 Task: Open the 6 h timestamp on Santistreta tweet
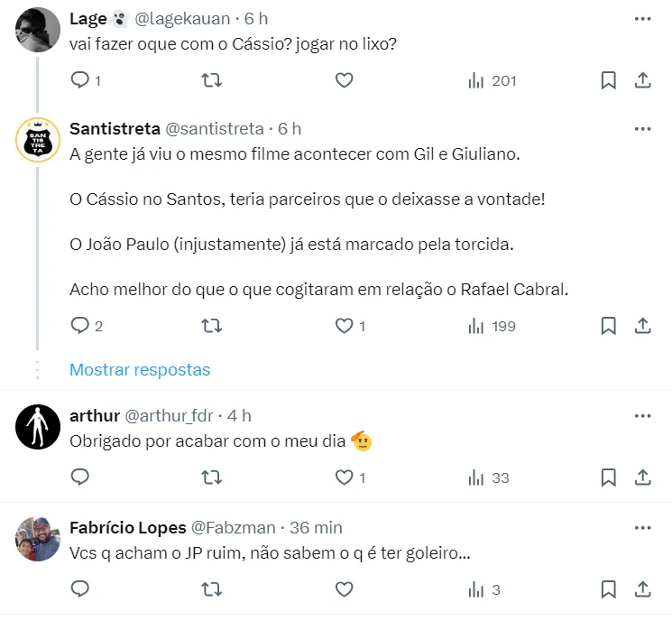[x=290, y=129]
